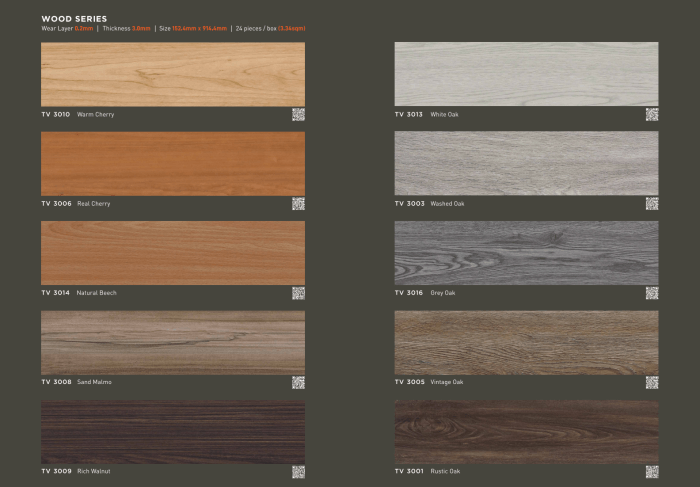700x487 pixels.
Task: Open the Sand Malmo plank image
Action: [x=173, y=342]
